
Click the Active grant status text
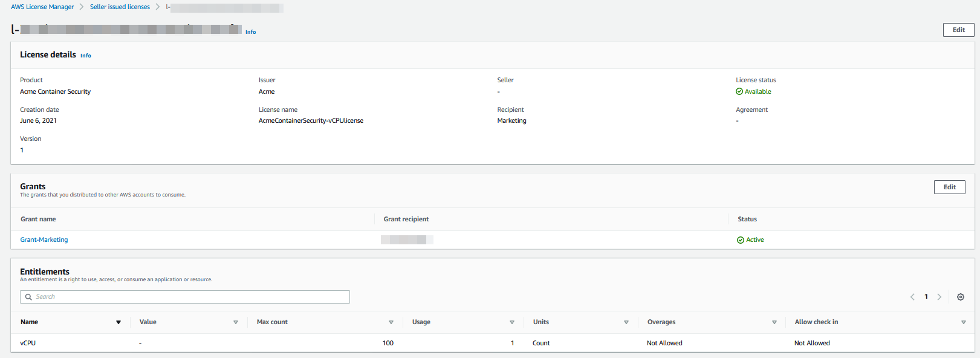(x=754, y=240)
